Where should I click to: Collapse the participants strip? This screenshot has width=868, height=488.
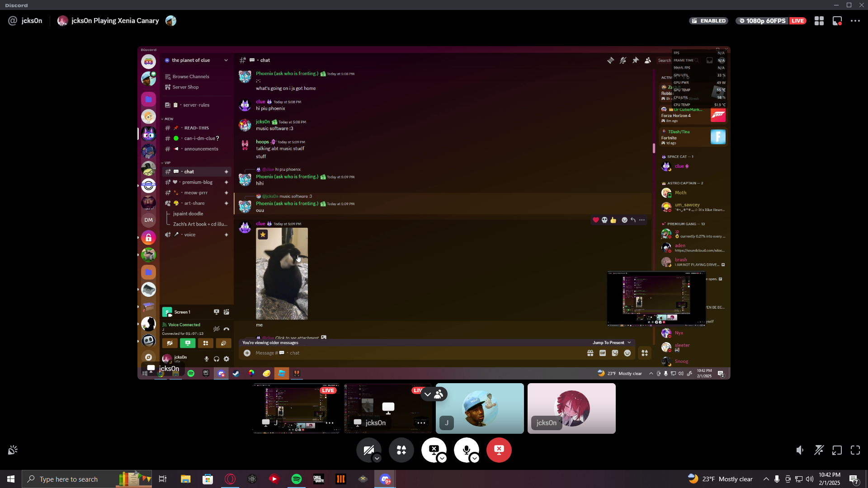427,394
